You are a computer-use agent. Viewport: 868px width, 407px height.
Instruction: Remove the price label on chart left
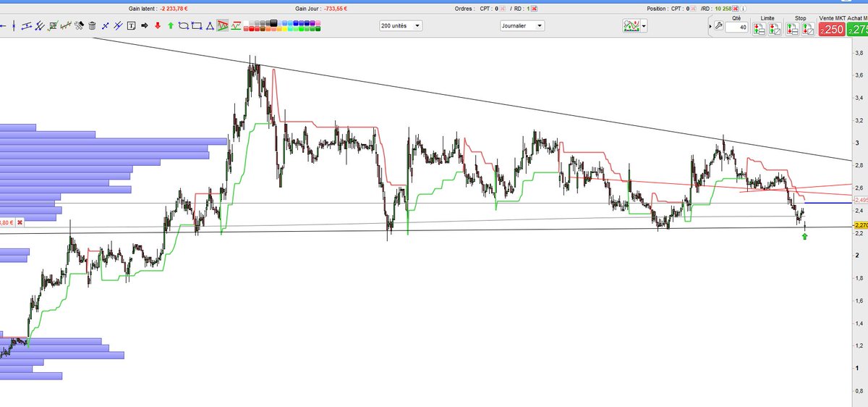20,222
